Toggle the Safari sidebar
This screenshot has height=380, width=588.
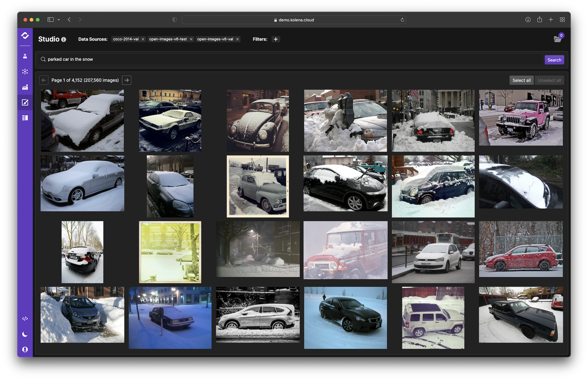(51, 20)
